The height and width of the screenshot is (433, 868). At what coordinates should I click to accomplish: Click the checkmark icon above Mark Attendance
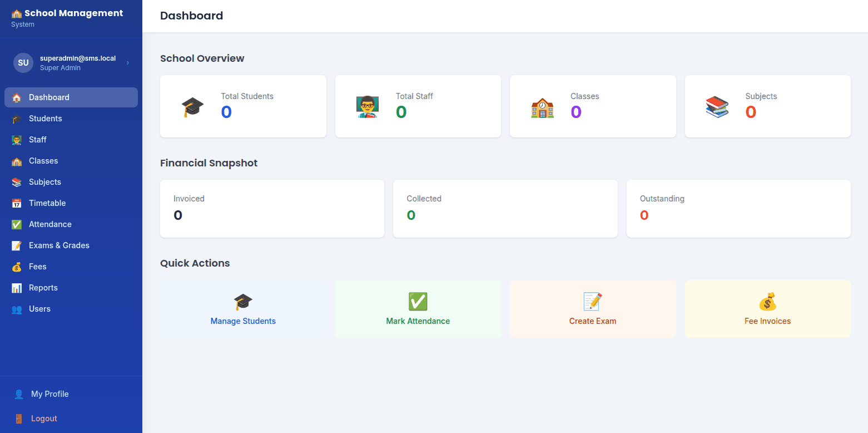pyautogui.click(x=418, y=302)
